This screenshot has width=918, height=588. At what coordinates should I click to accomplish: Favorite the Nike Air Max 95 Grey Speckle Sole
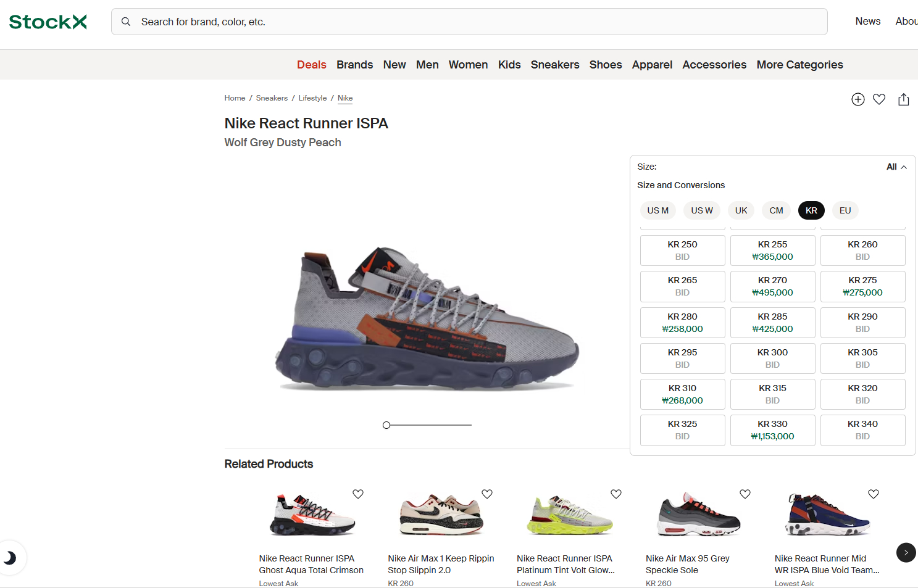point(745,494)
